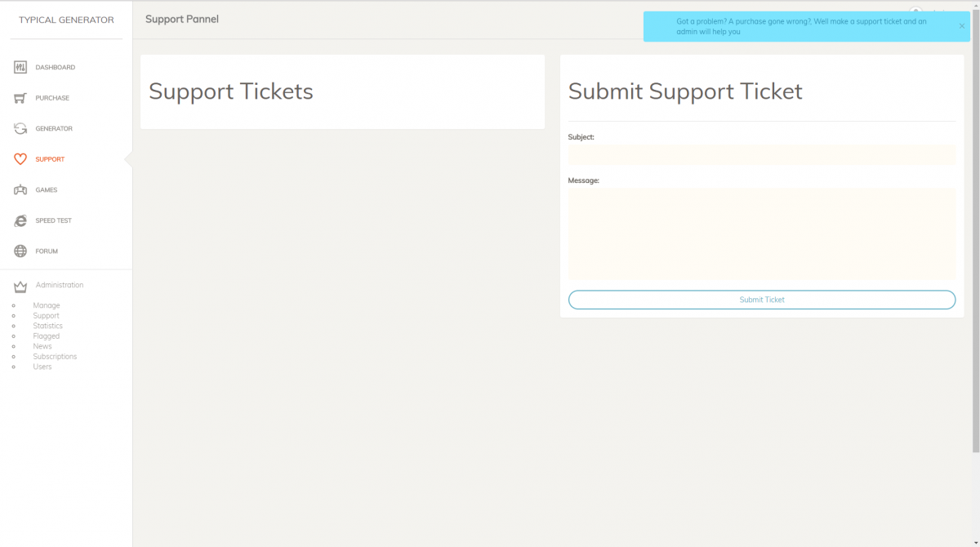Click the Administration crown icon
Screen dimensions: 980x547
[x=20, y=287]
